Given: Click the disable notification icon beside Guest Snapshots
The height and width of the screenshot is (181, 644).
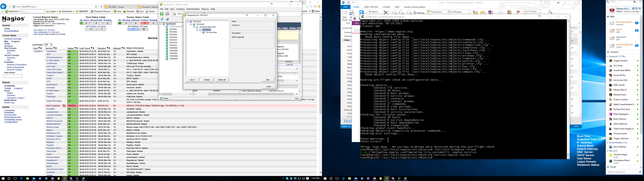Looking at the screenshot, I should (64, 106).
